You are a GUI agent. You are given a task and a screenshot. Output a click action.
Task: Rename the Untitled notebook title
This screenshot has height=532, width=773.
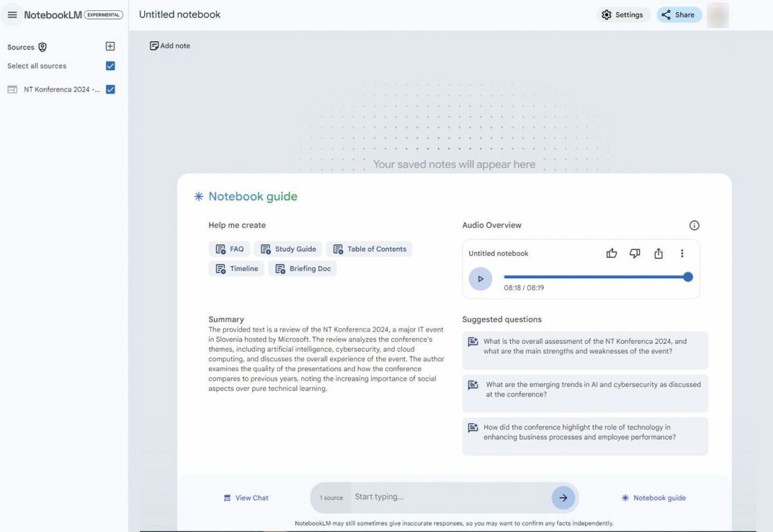(180, 15)
